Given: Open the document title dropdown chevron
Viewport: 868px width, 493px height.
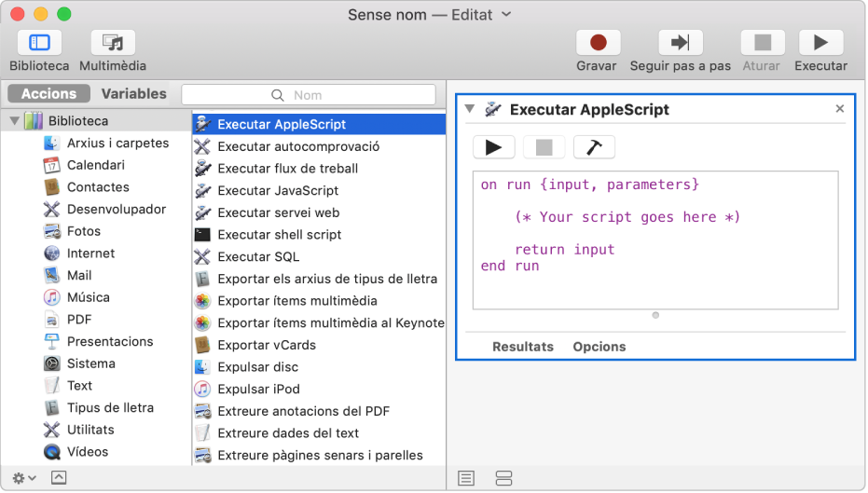Looking at the screenshot, I should pyautogui.click(x=506, y=15).
